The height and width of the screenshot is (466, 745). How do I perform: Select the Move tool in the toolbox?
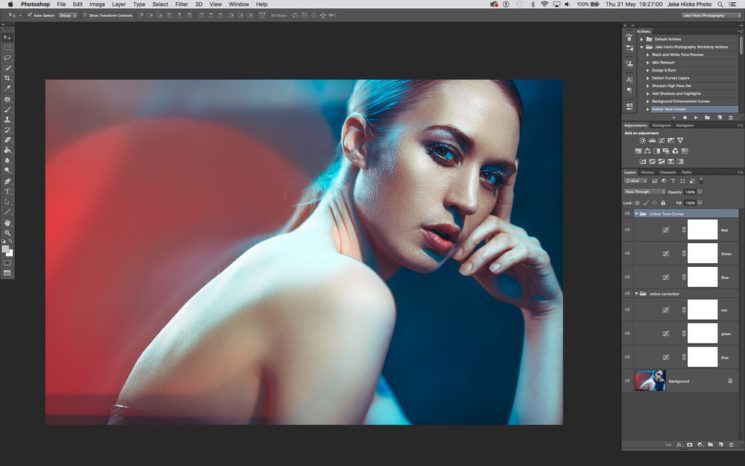tap(7, 38)
